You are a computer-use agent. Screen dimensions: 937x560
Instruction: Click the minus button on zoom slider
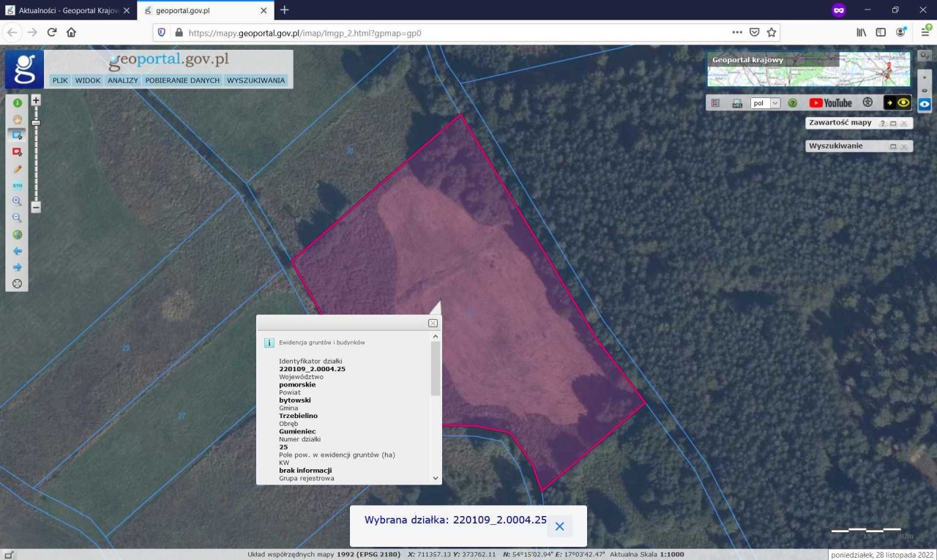(x=36, y=207)
